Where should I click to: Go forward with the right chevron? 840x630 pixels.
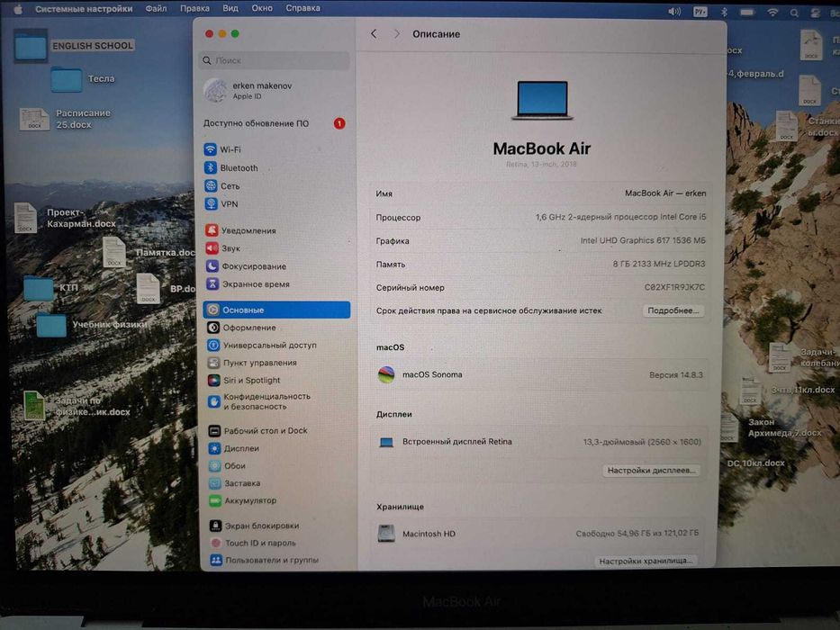(x=396, y=34)
